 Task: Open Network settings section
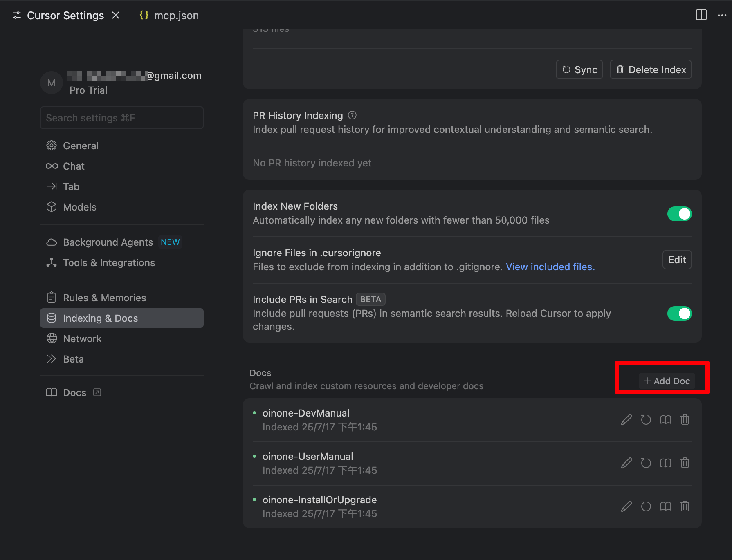(x=122, y=338)
